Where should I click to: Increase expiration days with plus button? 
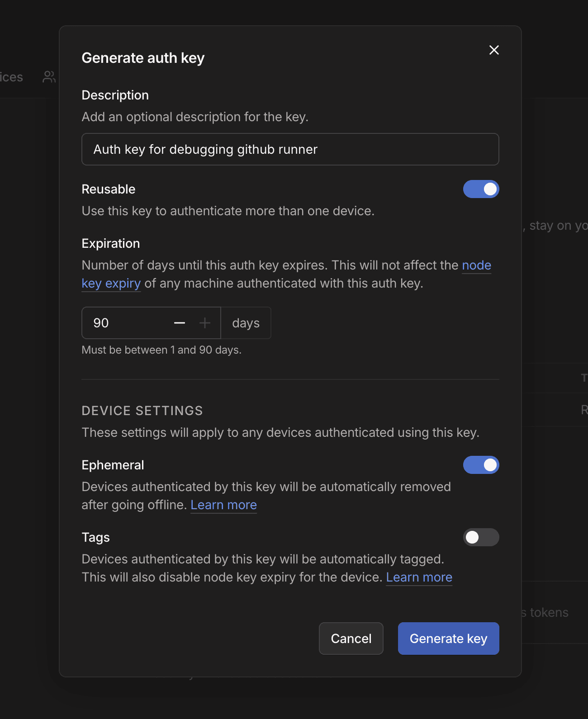tap(205, 323)
